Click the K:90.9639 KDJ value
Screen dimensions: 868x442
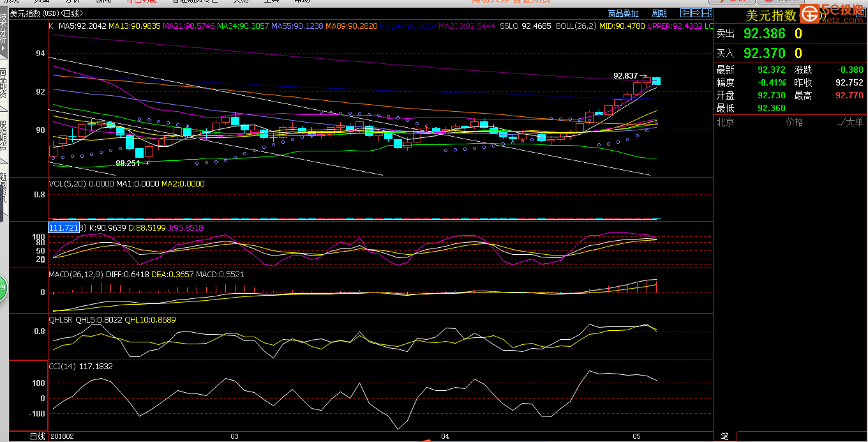108,227
